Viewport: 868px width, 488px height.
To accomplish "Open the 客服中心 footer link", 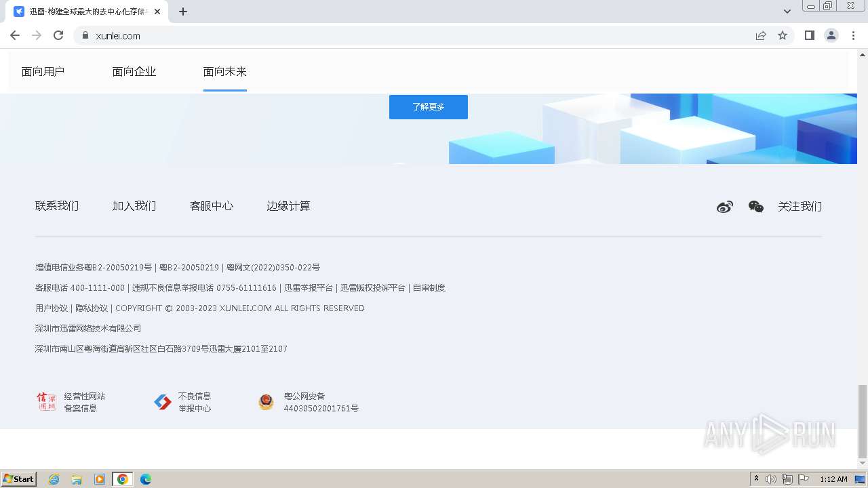I will click(x=212, y=206).
